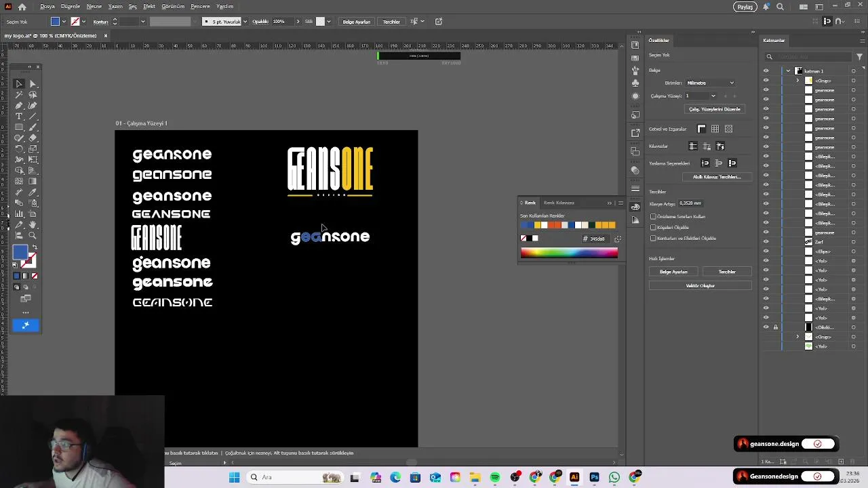Select the Pen tool
This screenshot has width=868, height=488.
click(x=19, y=106)
